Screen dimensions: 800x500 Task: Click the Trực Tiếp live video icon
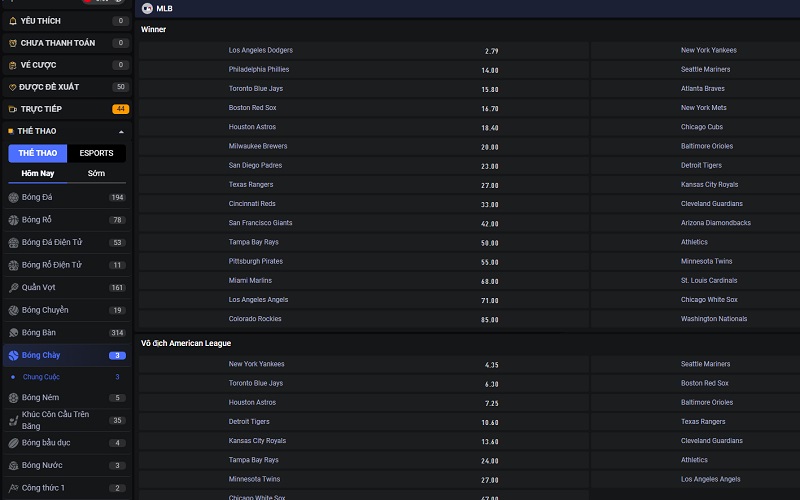(13, 109)
